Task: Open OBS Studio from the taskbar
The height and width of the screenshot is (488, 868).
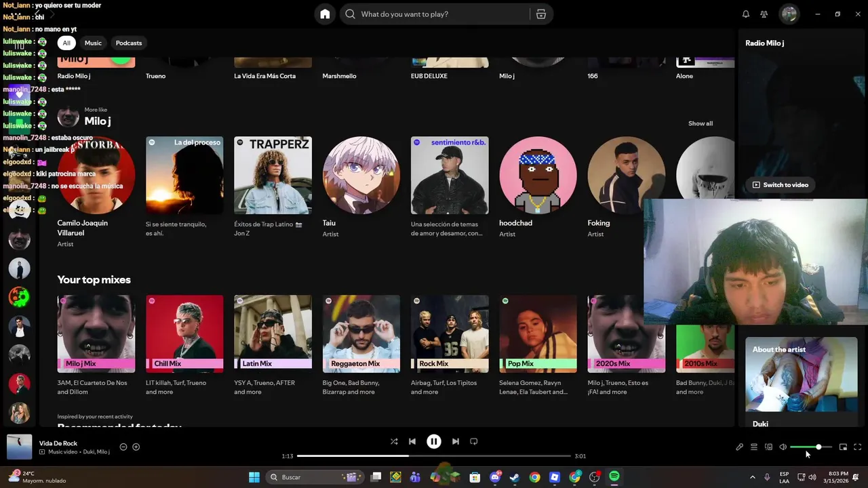Action: point(595,477)
